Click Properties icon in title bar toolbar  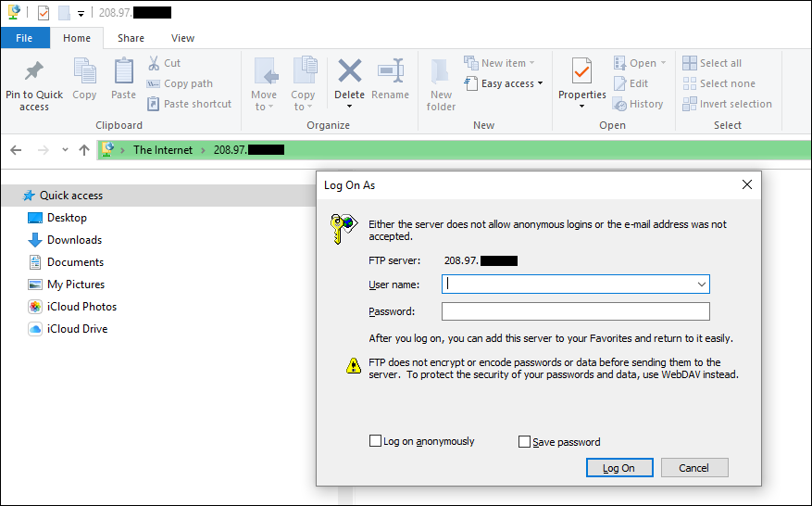[x=44, y=12]
